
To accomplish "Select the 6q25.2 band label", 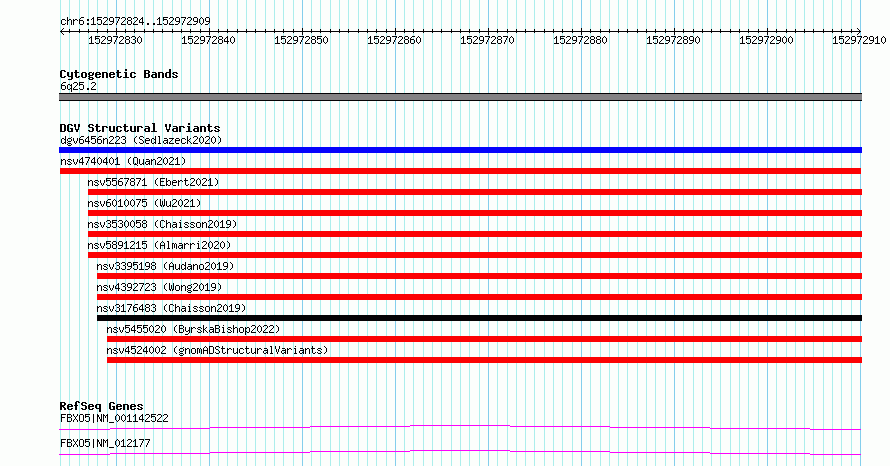I will click(78, 86).
